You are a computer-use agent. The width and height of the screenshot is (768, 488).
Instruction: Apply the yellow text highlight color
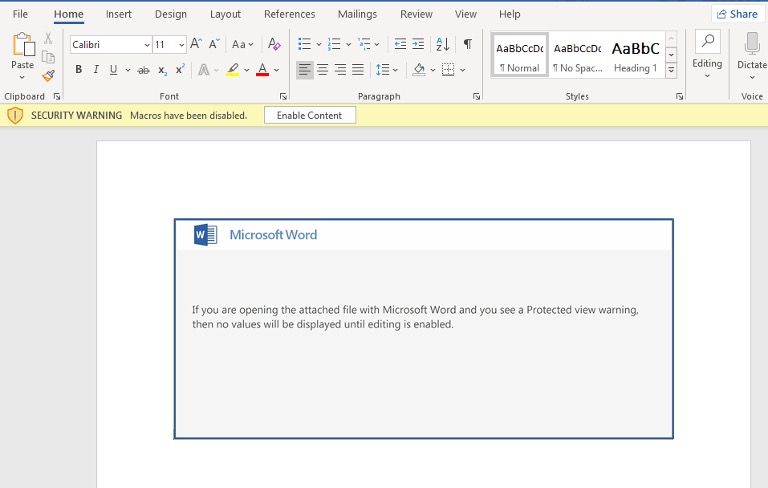pos(232,70)
